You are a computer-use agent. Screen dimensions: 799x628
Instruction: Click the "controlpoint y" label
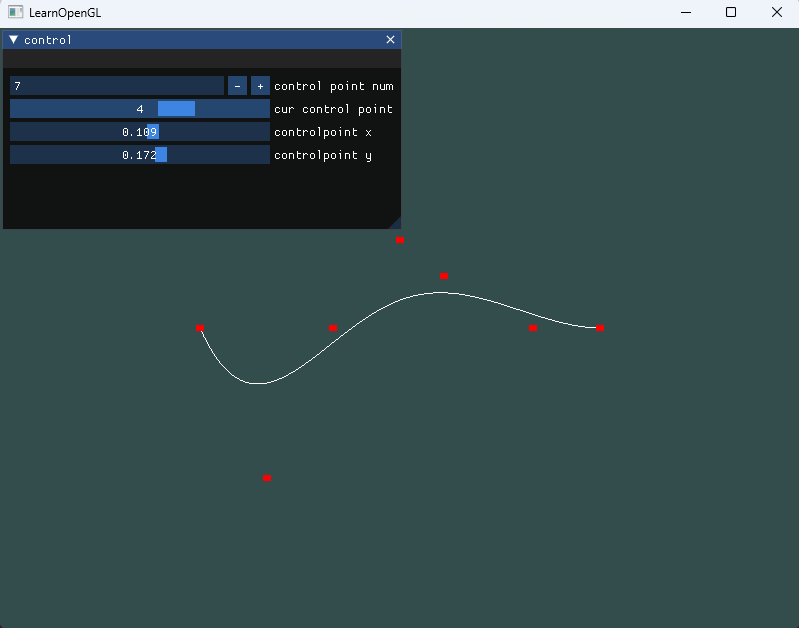(x=323, y=155)
